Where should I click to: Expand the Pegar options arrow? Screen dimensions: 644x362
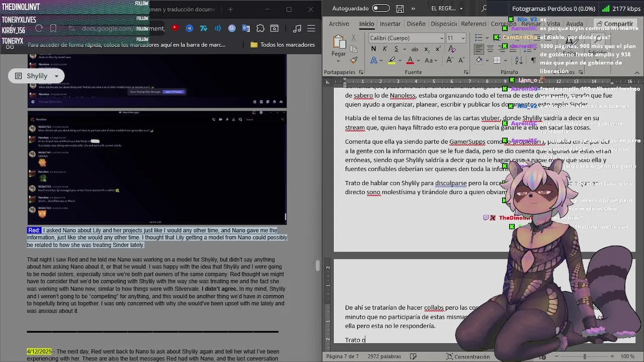[x=339, y=60]
